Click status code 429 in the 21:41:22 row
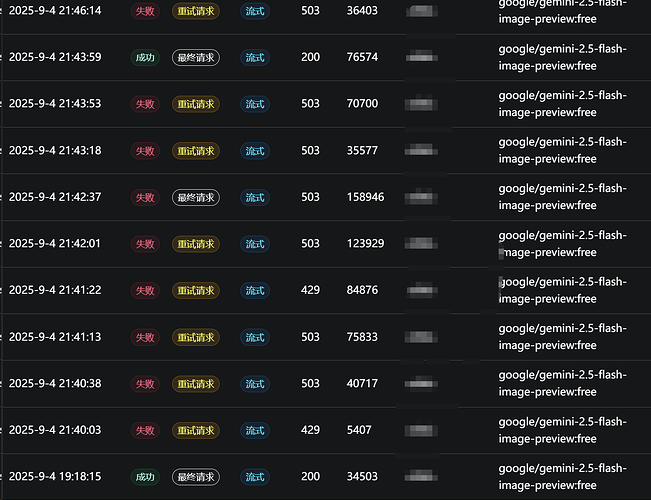Image resolution: width=651 pixels, height=500 pixels. (311, 290)
